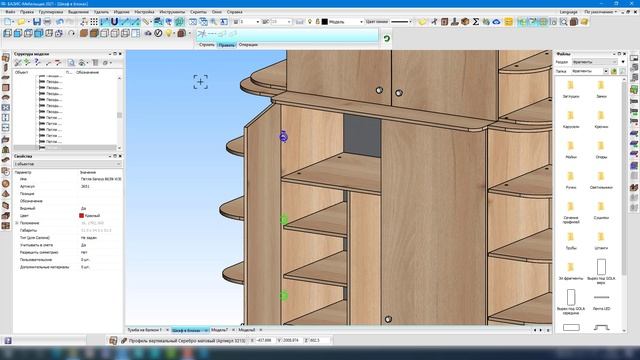
Task: Open the Правка menu
Action: pos(27,12)
